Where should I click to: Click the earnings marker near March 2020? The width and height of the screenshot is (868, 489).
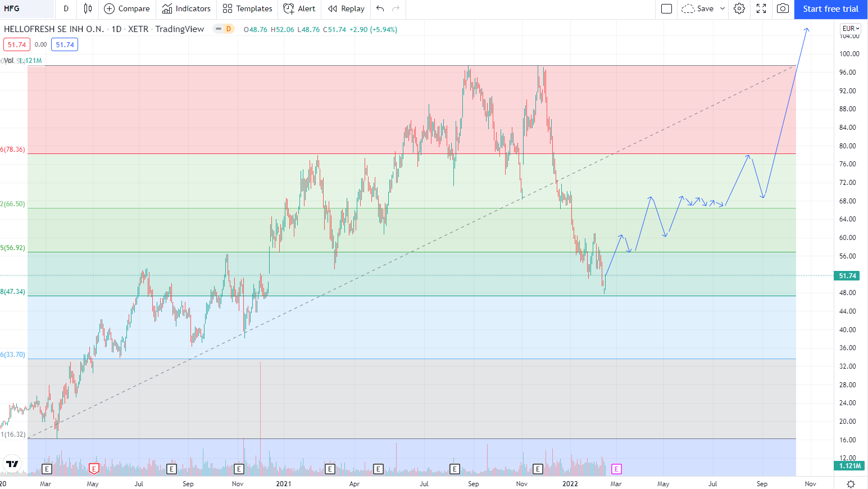point(47,469)
